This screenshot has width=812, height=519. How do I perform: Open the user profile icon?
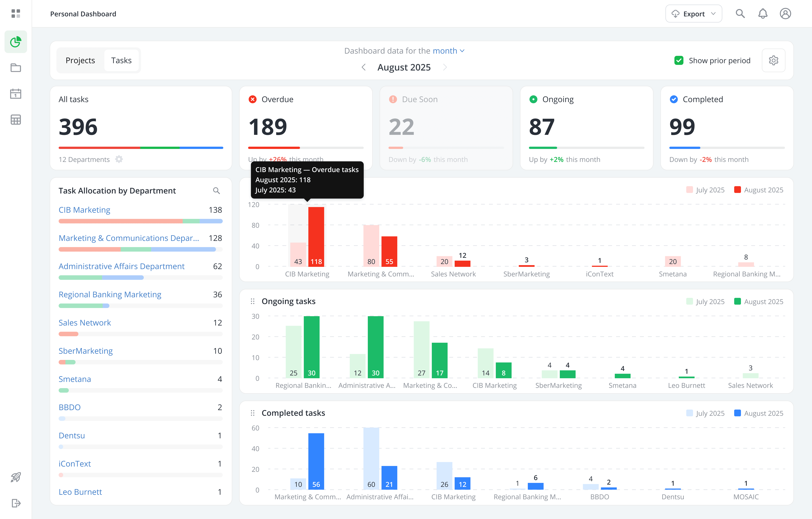[x=785, y=14]
